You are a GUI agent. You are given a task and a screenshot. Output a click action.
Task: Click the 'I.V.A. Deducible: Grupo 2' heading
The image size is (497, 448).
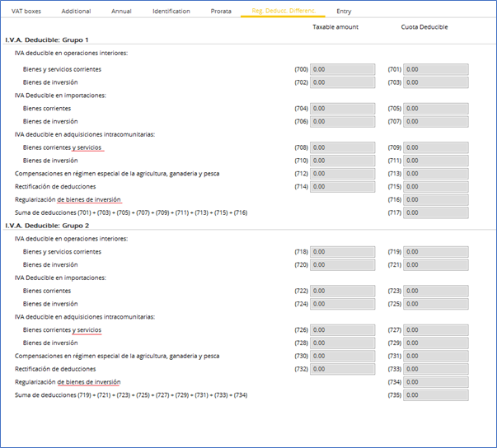(47, 226)
